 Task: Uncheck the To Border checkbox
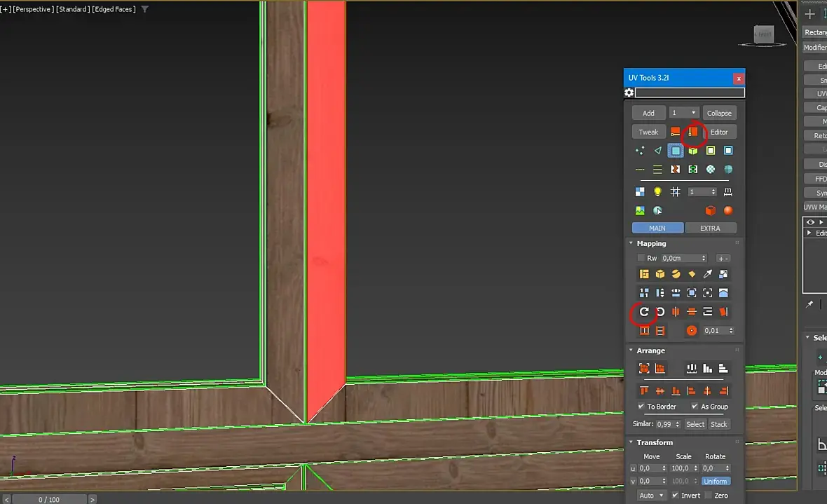coord(641,407)
